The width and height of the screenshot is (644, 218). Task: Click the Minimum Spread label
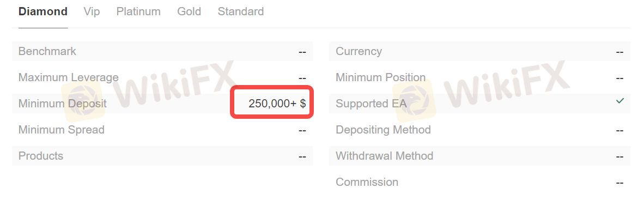coord(62,130)
